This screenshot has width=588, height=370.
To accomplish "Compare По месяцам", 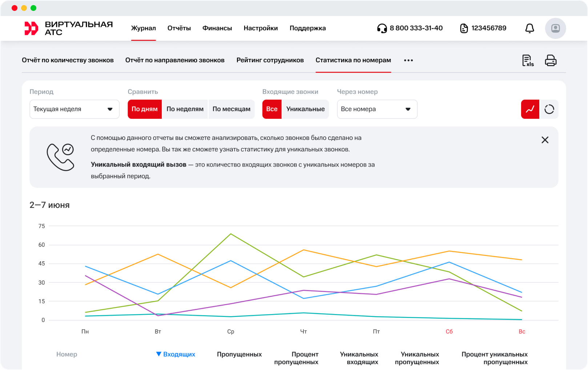I will [231, 109].
